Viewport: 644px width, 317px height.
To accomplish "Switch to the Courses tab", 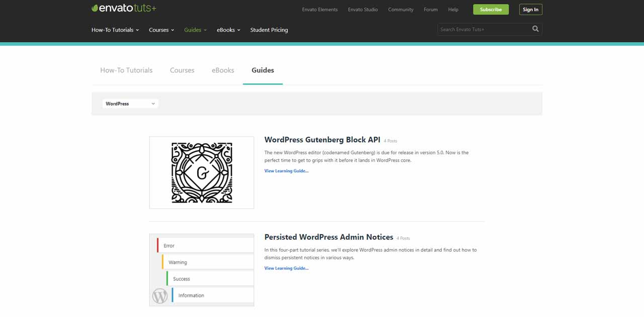I will [182, 70].
